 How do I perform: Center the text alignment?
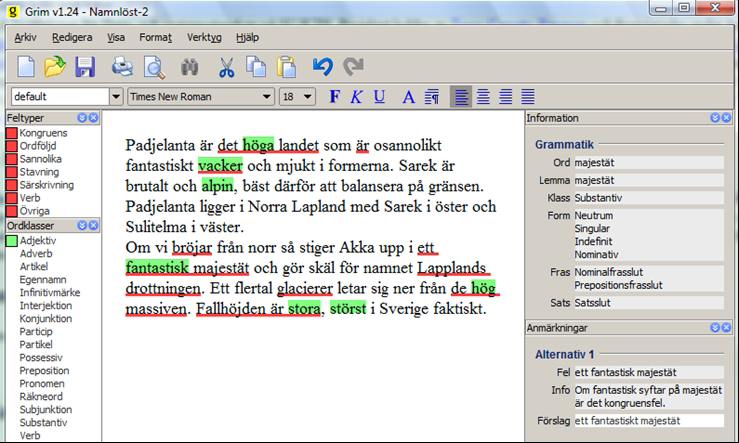pos(483,97)
